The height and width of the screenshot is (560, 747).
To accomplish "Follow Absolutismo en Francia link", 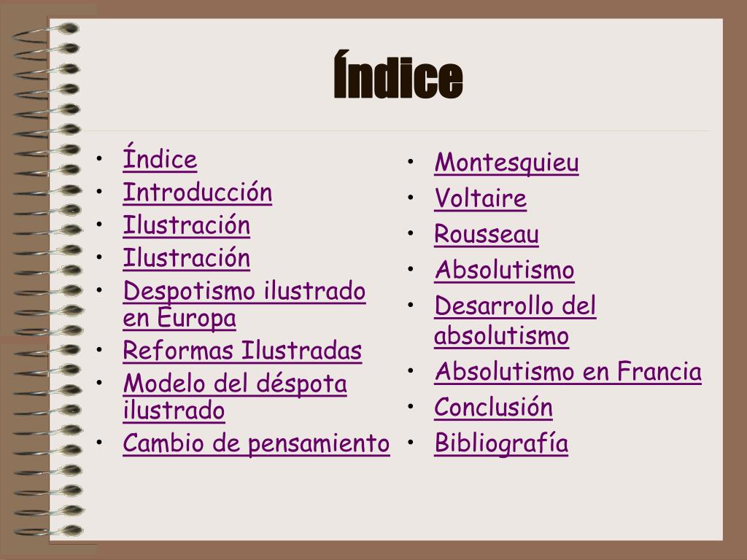I will click(568, 371).
